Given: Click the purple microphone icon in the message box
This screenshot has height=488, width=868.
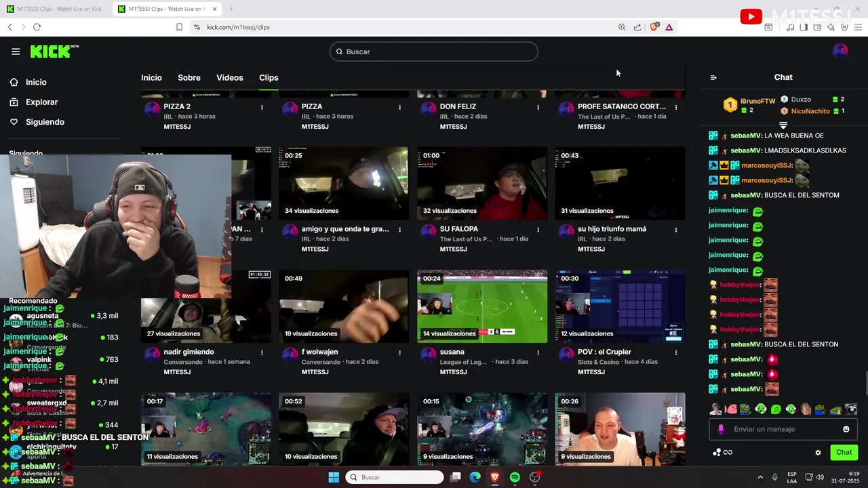Looking at the screenshot, I should click(721, 429).
